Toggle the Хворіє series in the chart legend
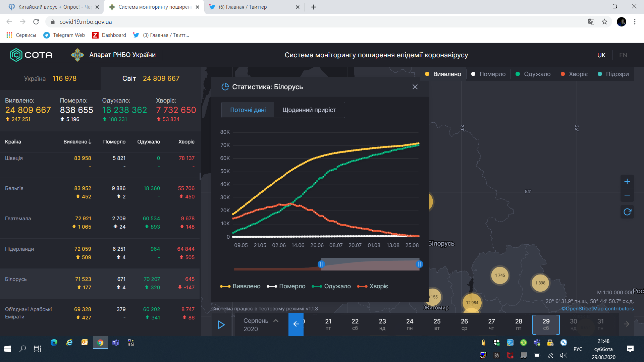 click(373, 286)
